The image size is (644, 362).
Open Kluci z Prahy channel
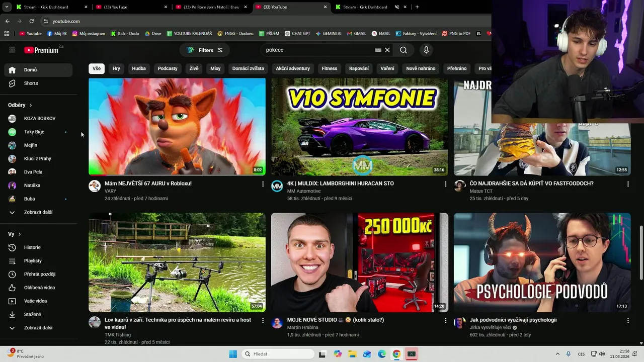point(39,158)
